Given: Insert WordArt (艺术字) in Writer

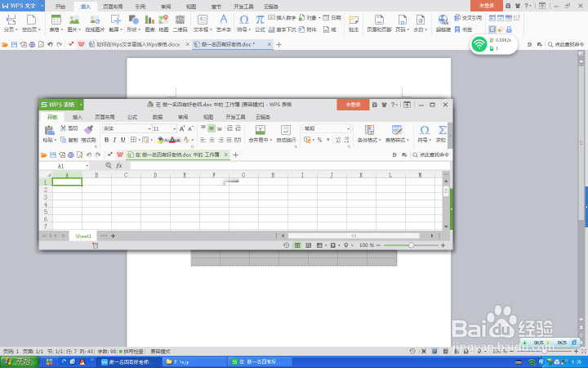Looking at the screenshot, I should (x=224, y=23).
